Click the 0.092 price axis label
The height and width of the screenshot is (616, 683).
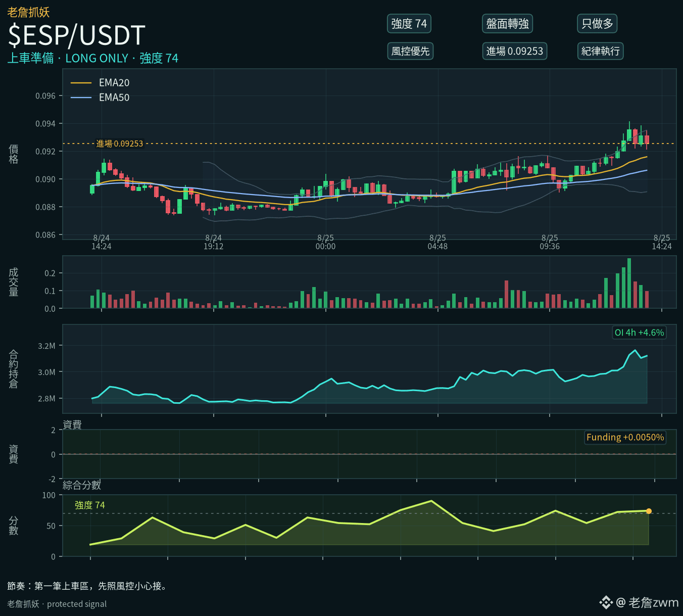(45, 152)
